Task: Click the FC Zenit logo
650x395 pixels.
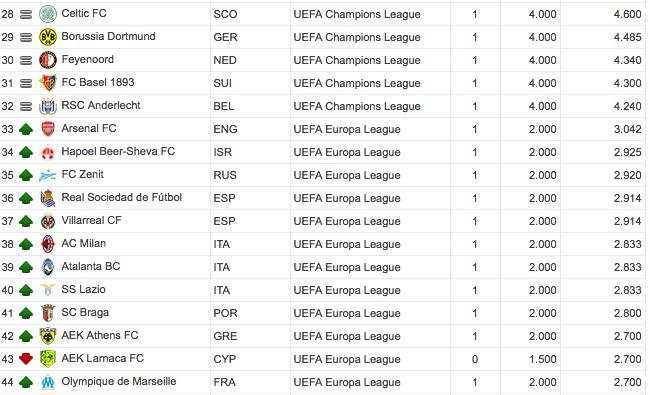Action: click(48, 175)
